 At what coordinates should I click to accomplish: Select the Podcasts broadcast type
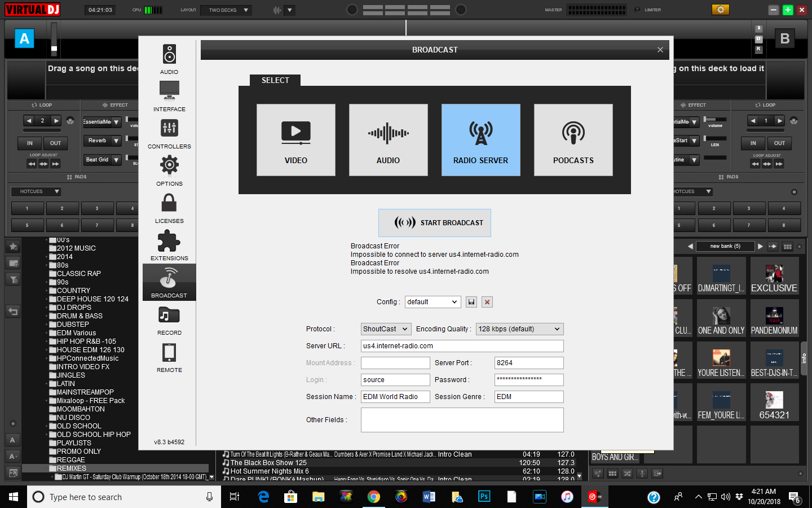(573, 140)
